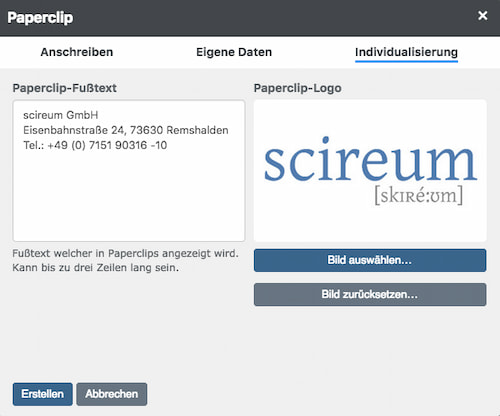This screenshot has height=416, width=500.
Task: Open the Eigene Daten tab
Action: point(234,52)
